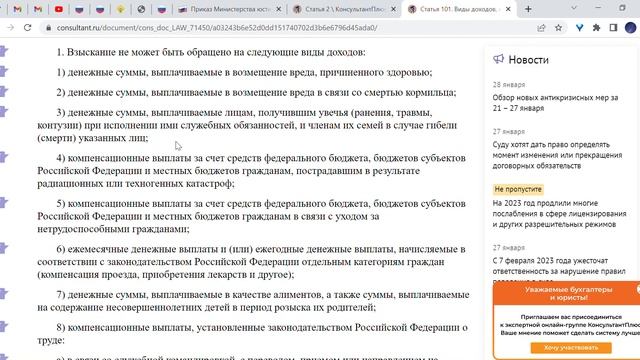The height and width of the screenshot is (360, 640).
Task: Close the 'Статья 2 \ КонсультантПлюс' tab
Action: click(x=393, y=9)
